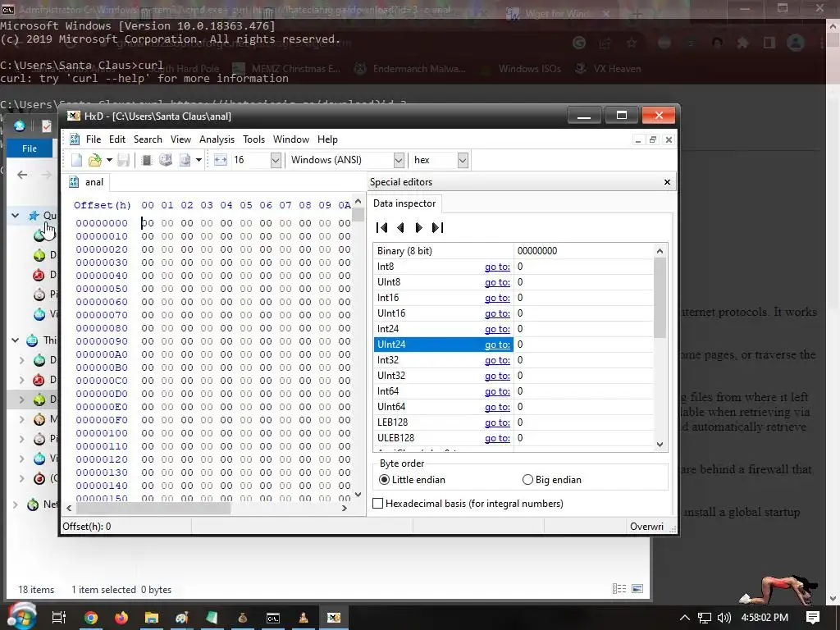Screen dimensions: 840x630
Task: Select Little endian byte order
Action: pos(412,480)
